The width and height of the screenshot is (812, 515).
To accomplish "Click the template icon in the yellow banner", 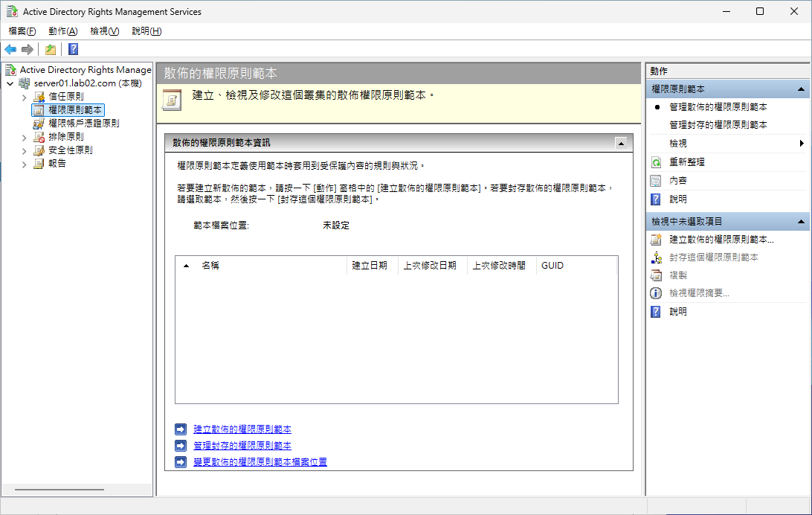I will 172,100.
